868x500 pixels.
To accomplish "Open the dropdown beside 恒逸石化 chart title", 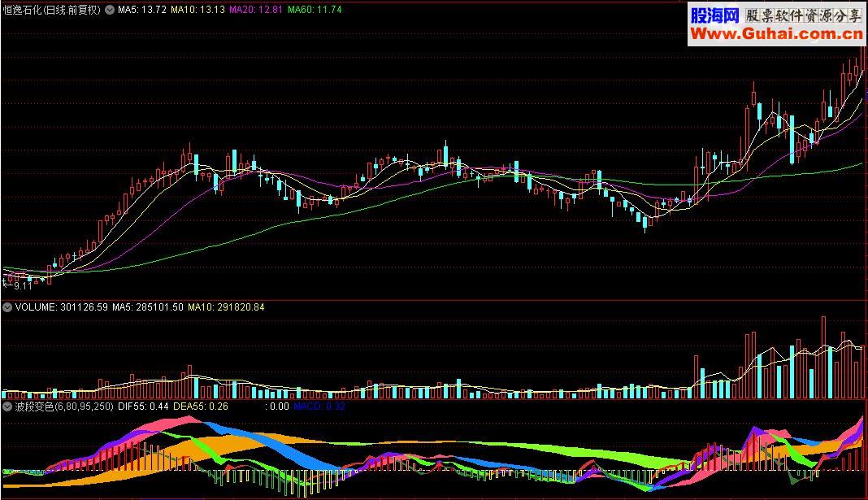I will tap(110, 10).
